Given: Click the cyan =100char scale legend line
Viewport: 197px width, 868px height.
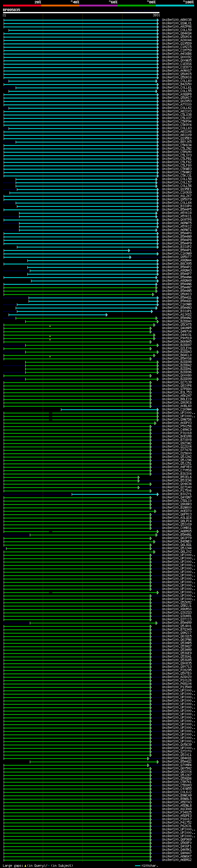Looking at the screenshot, I should click(x=137, y=866).
